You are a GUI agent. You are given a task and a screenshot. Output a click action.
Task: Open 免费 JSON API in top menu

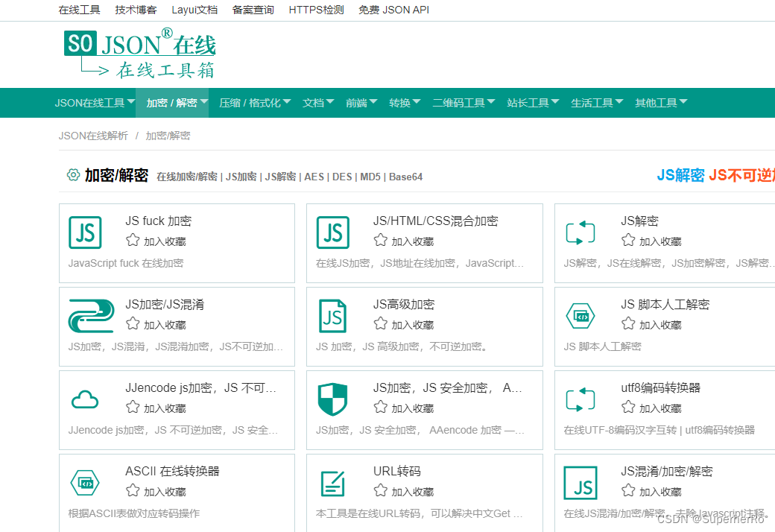click(x=394, y=10)
